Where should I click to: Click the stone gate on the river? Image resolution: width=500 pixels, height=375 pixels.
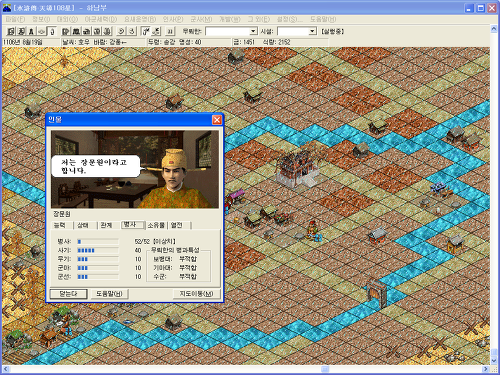pyautogui.click(x=377, y=294)
